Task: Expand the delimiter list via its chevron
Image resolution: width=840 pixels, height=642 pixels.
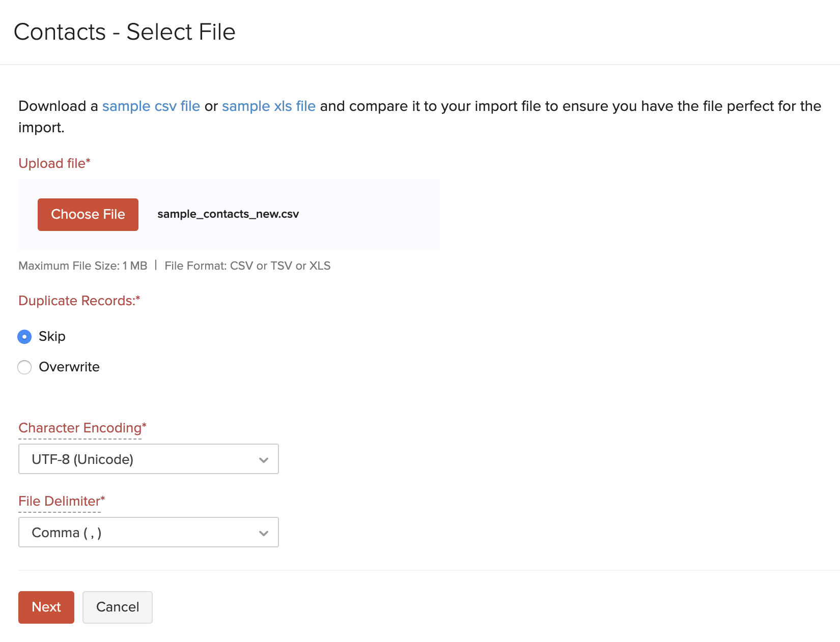Action: 264,533
